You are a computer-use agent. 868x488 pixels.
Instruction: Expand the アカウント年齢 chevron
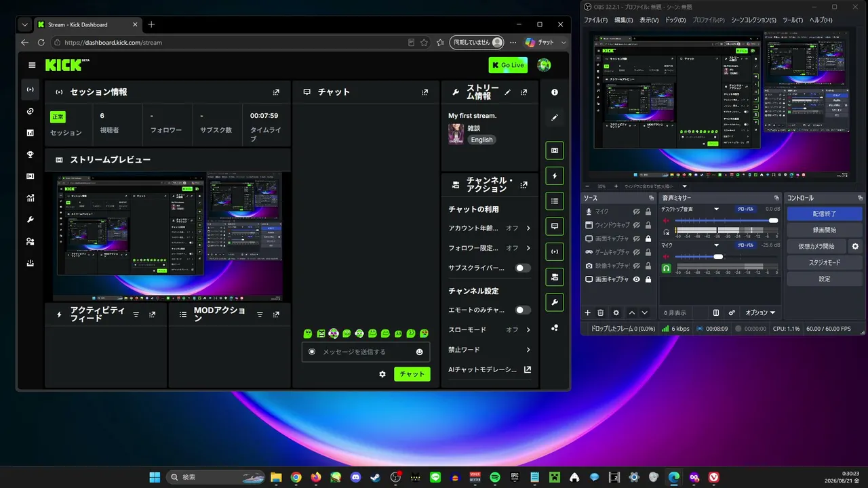pos(528,228)
